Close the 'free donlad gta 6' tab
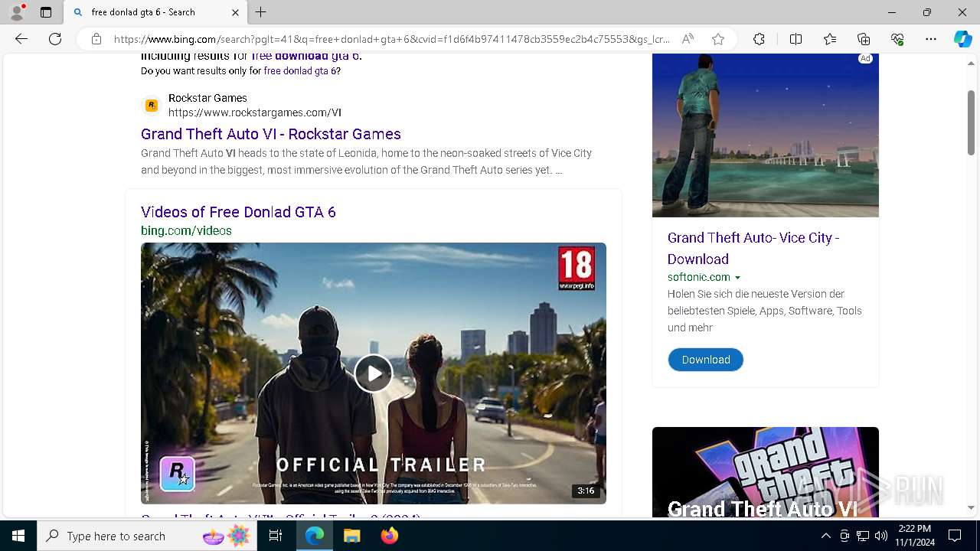 click(x=235, y=12)
